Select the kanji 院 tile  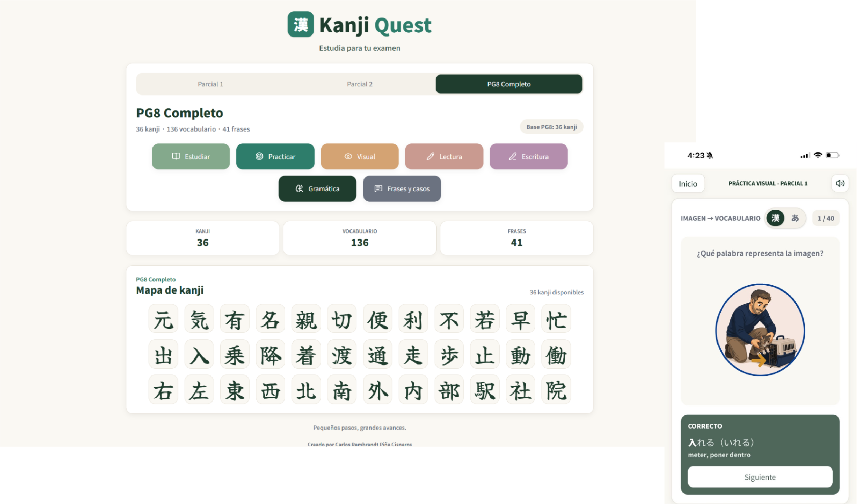[x=556, y=390]
